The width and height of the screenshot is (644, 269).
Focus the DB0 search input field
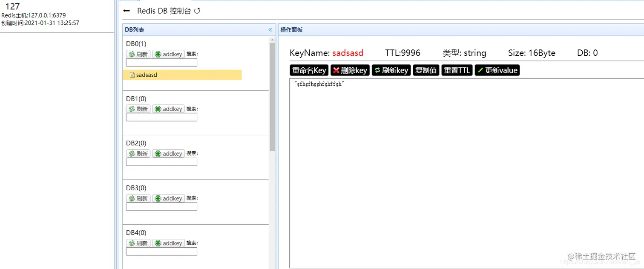[x=161, y=63]
